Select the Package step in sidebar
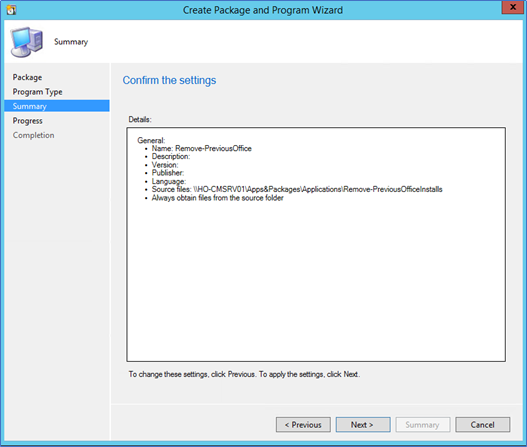The image size is (527, 447). (27, 77)
